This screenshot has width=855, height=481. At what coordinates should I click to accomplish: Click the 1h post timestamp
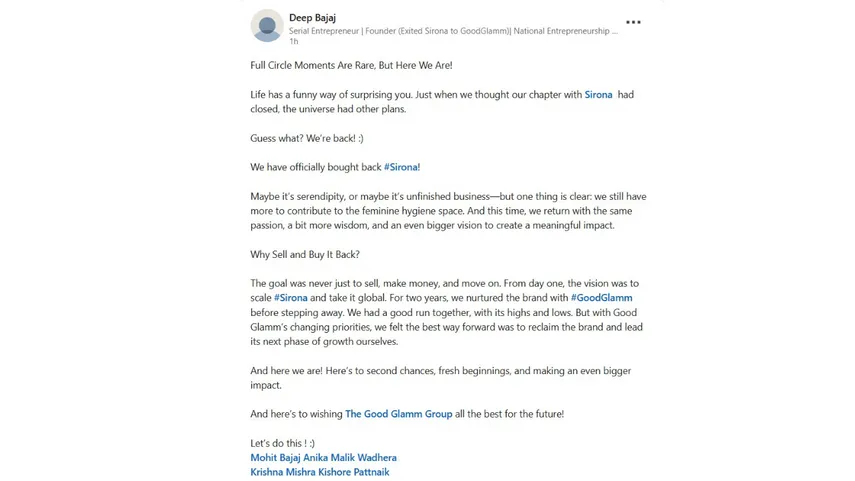(293, 42)
